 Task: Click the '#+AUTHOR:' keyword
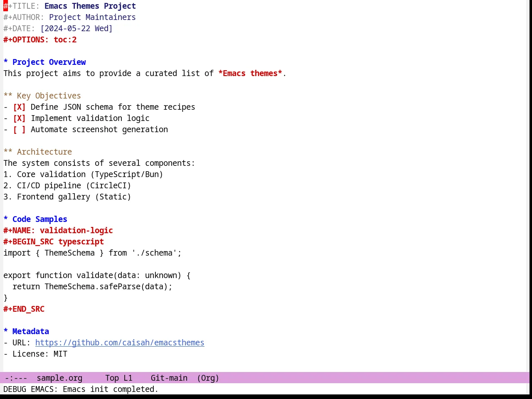24,17
